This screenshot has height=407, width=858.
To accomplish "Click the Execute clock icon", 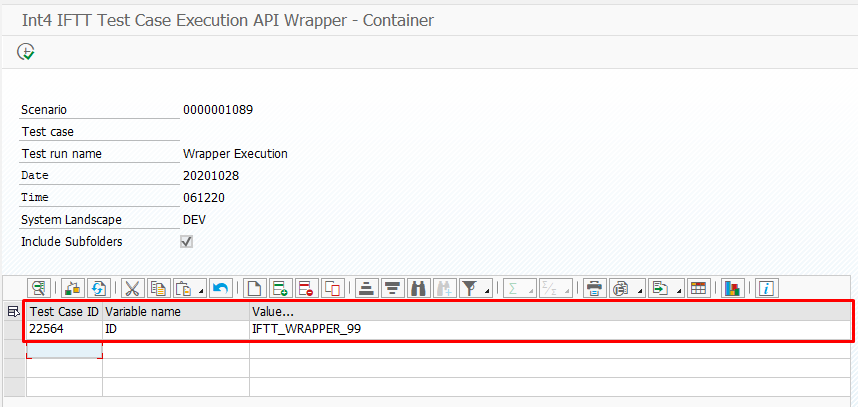I will point(26,52).
